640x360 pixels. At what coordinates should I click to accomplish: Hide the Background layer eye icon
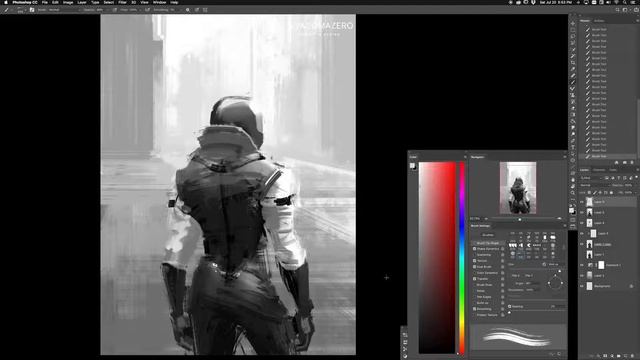click(582, 286)
